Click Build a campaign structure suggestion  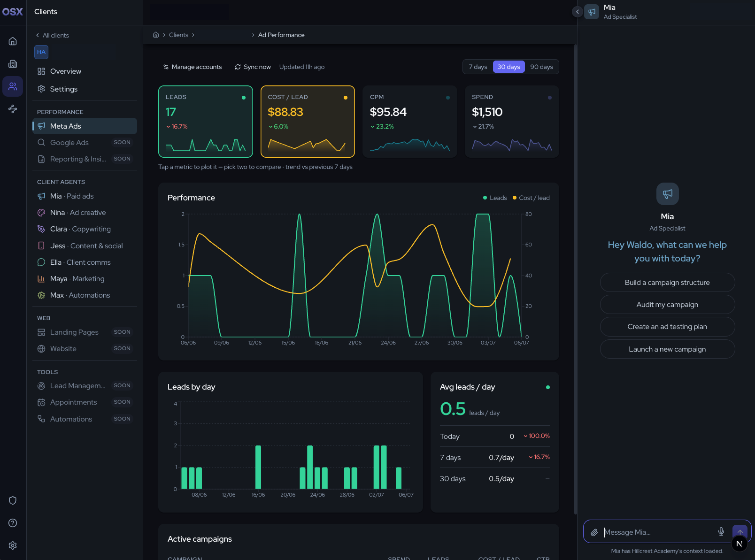coord(667,283)
